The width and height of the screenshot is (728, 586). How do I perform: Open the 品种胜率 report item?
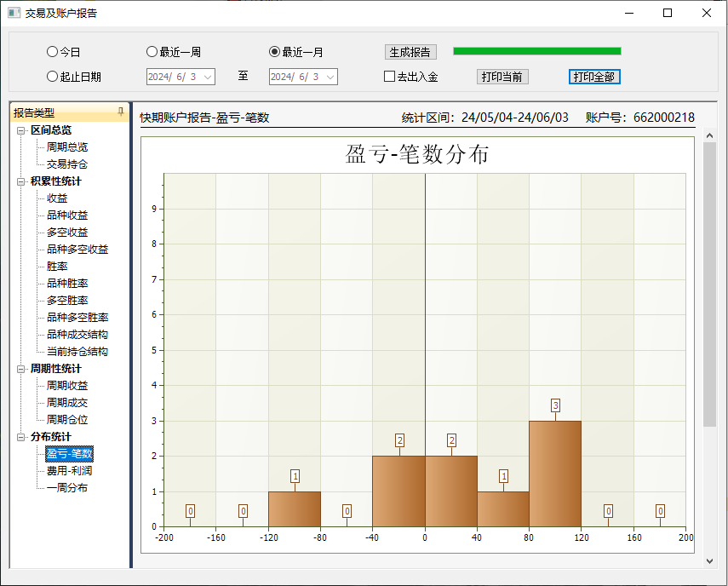click(67, 284)
